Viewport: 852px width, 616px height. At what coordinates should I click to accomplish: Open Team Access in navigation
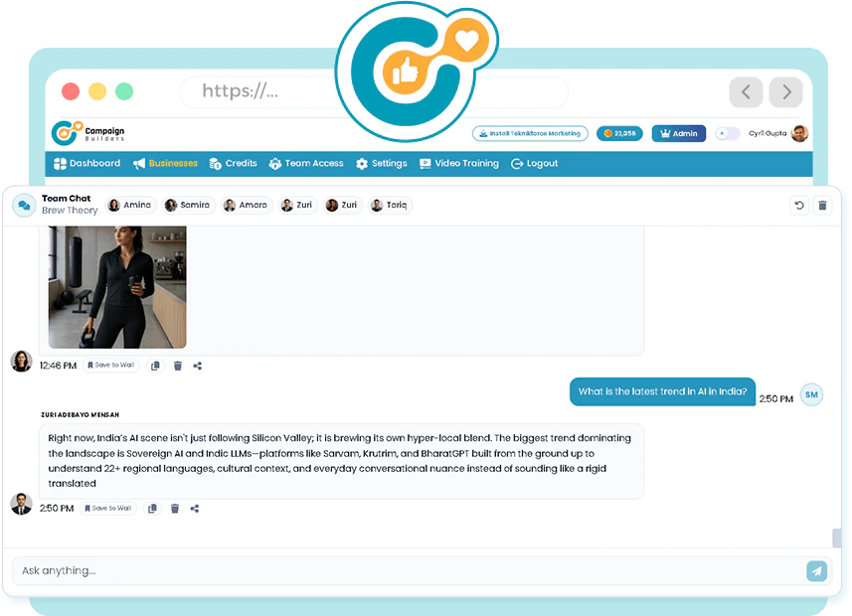click(306, 163)
